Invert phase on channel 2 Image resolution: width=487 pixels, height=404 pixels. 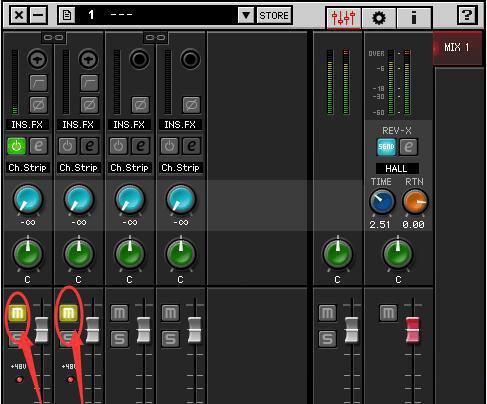click(x=90, y=105)
